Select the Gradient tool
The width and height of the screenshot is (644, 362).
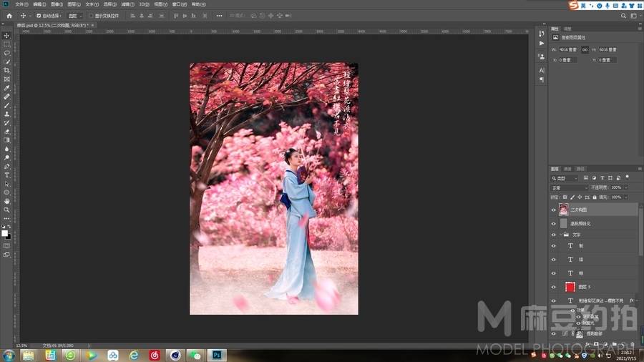[6, 140]
